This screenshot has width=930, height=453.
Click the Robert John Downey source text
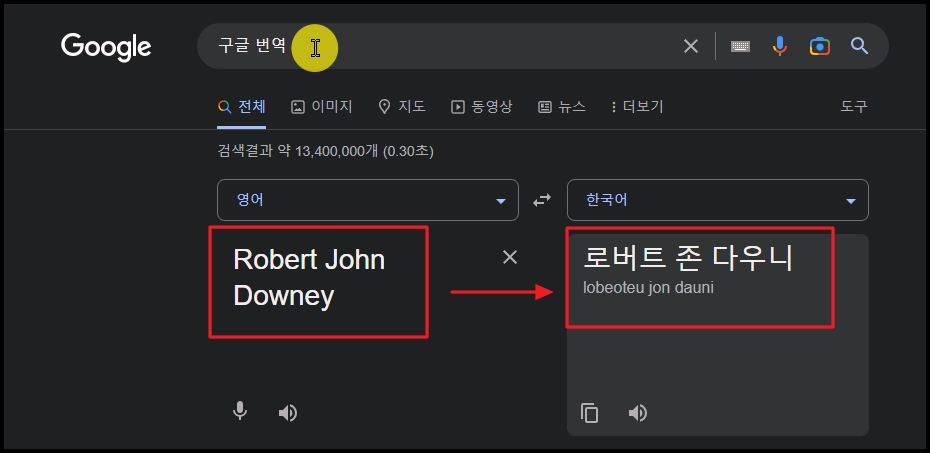(x=309, y=277)
